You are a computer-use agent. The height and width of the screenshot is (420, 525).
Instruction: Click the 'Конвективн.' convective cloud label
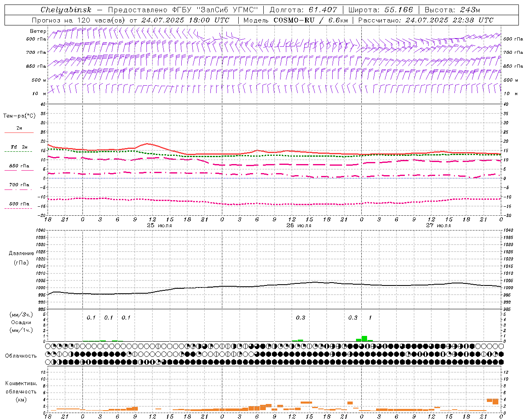[21, 383]
